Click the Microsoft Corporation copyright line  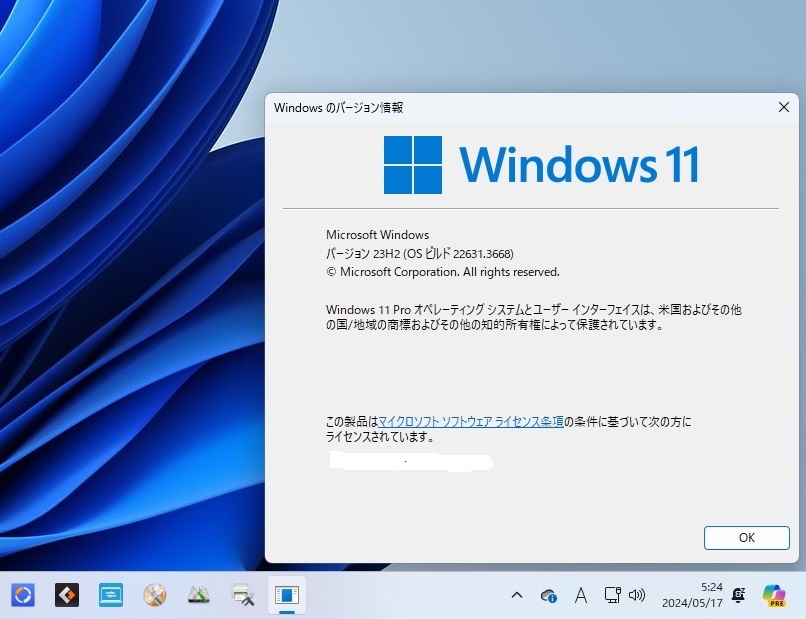click(443, 272)
